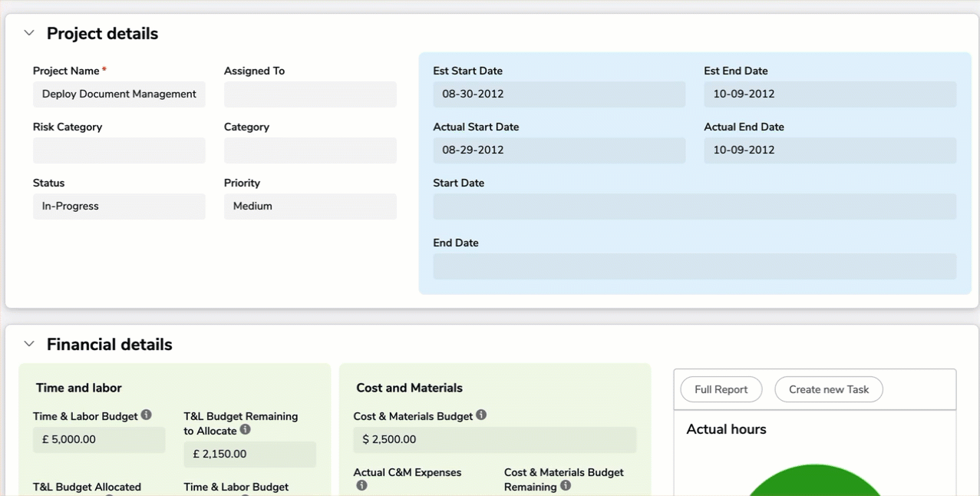Click the Create new Task button
This screenshot has height=496, width=980.
[x=829, y=389]
